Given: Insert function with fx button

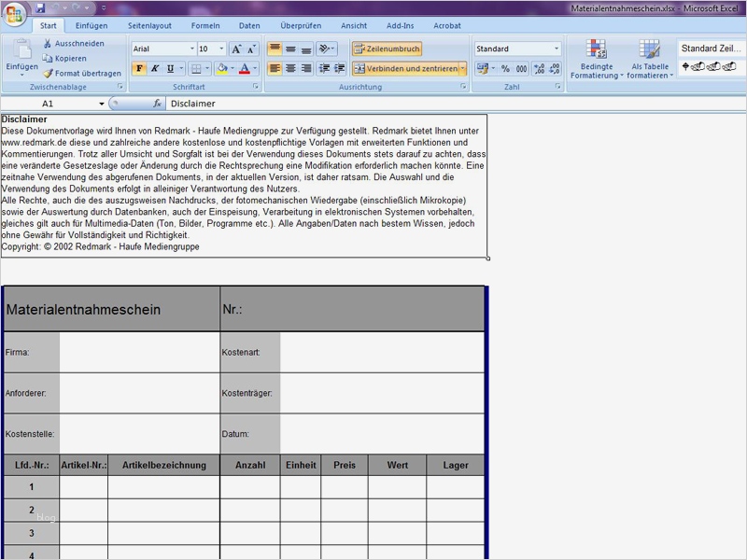Looking at the screenshot, I should [157, 104].
